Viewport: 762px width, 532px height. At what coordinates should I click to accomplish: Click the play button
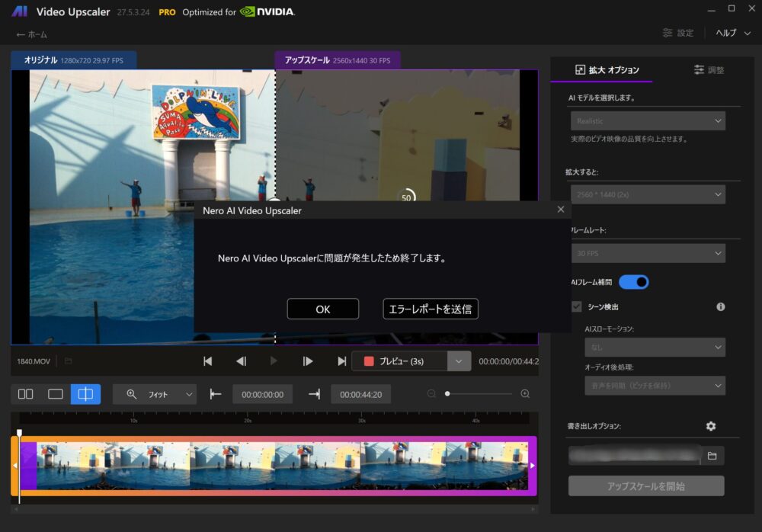click(274, 361)
